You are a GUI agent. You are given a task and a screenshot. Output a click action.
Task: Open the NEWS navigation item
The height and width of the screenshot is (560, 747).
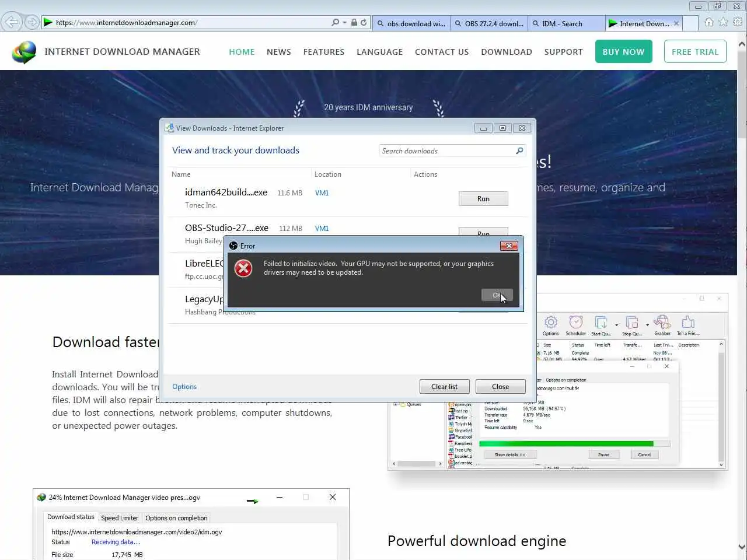pos(279,52)
